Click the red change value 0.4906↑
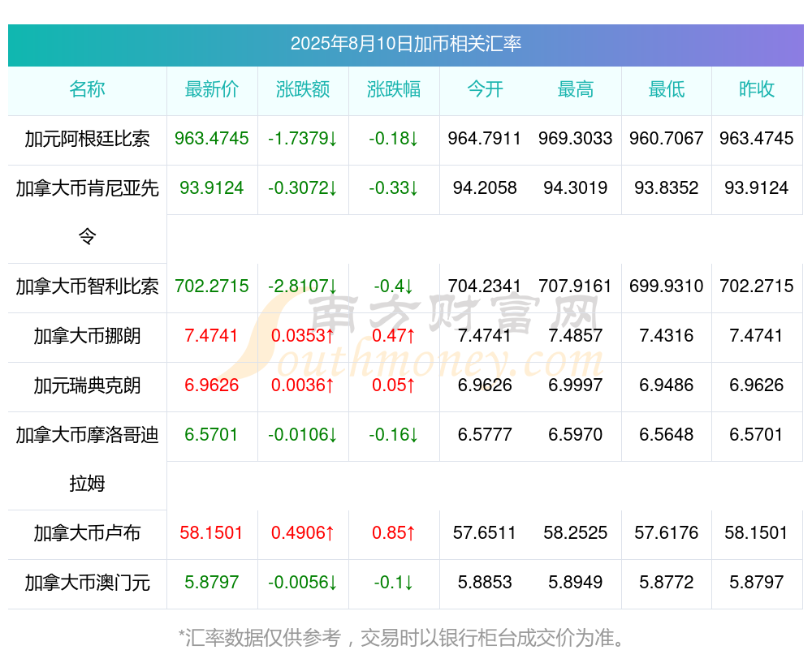The height and width of the screenshot is (663, 812). tap(303, 533)
